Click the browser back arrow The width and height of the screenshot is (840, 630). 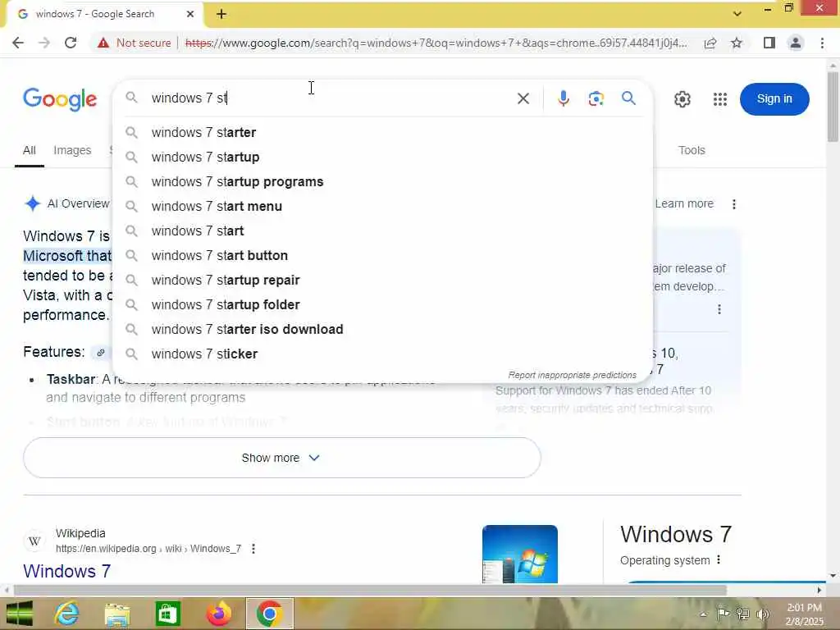[18, 43]
